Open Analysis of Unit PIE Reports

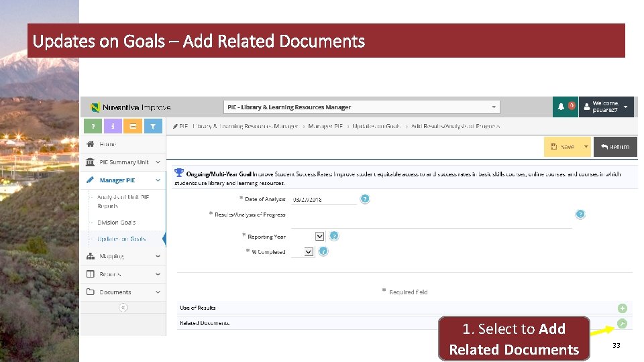tap(123, 201)
